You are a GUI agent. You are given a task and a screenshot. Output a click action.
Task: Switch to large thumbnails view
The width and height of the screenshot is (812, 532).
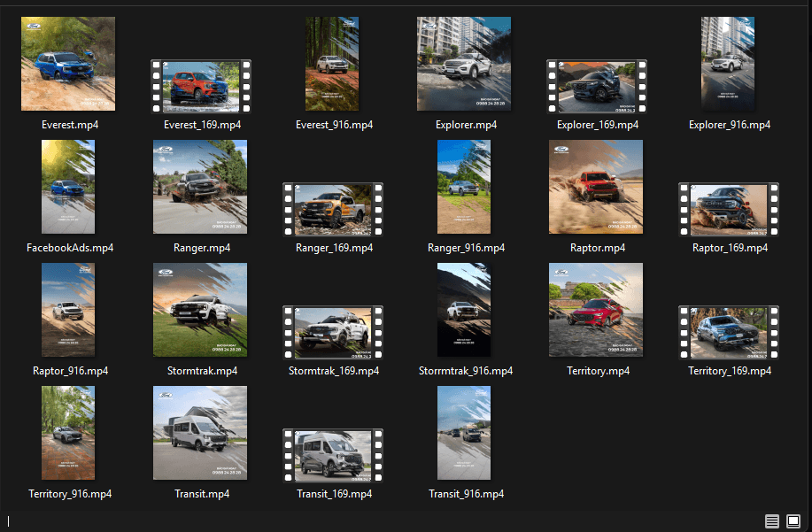[793, 520]
